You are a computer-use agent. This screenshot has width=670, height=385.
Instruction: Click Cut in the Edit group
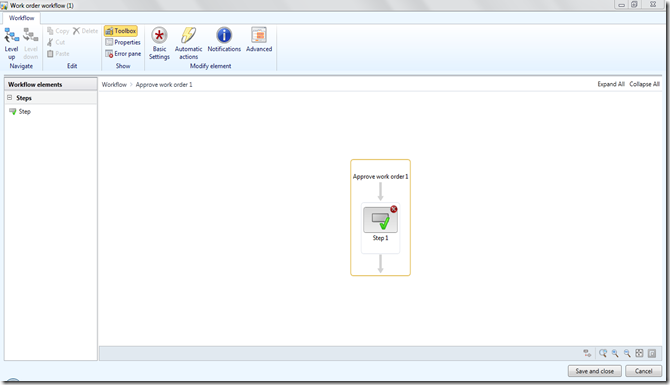tap(56, 42)
